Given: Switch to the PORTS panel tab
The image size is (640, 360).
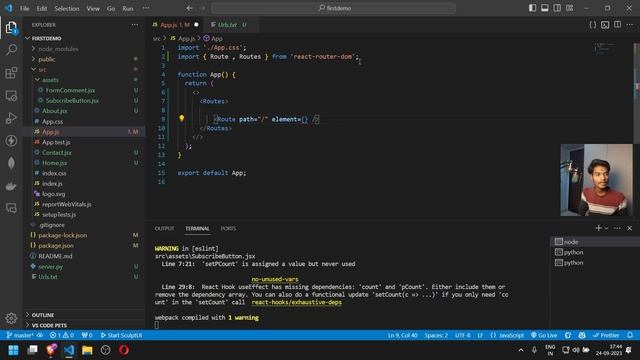Looking at the screenshot, I should (228, 229).
